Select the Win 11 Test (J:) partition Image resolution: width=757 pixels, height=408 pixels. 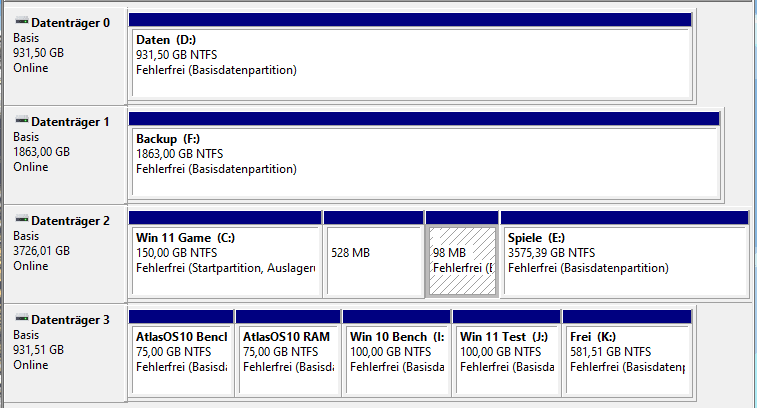coord(506,353)
